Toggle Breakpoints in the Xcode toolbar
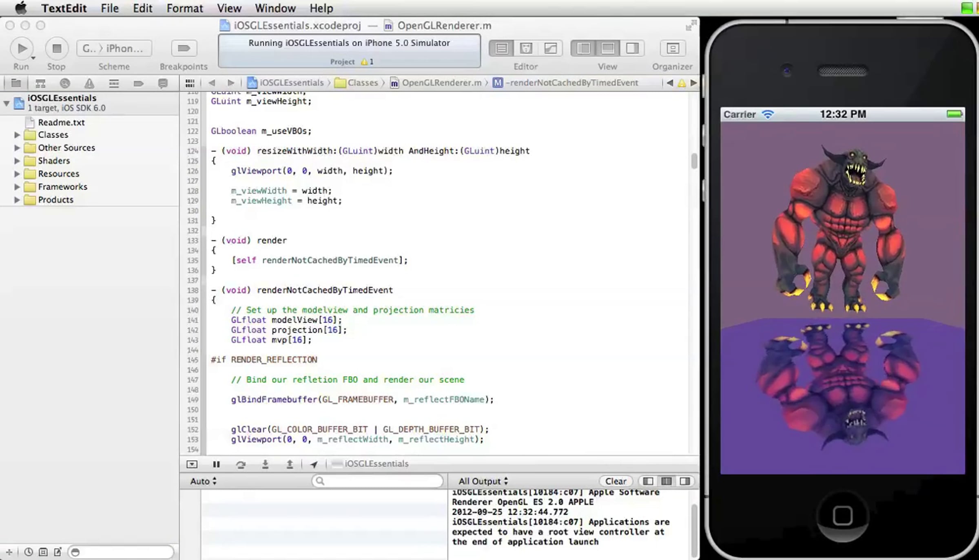 [x=184, y=49]
